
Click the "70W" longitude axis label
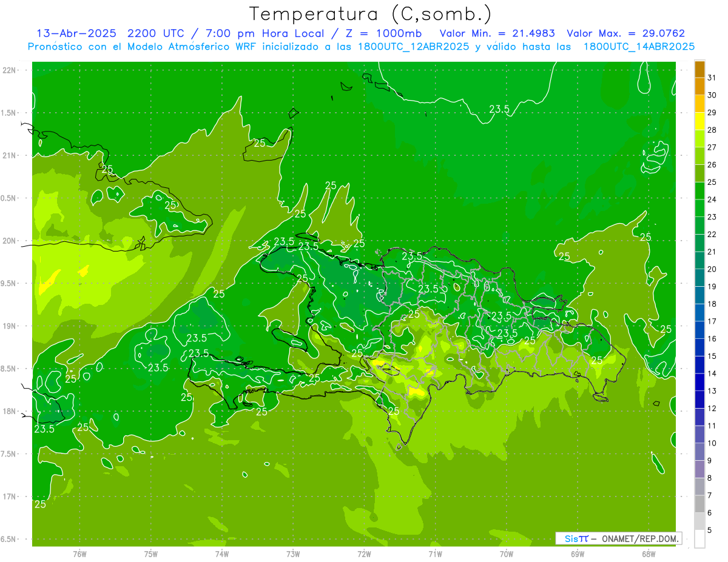(506, 554)
